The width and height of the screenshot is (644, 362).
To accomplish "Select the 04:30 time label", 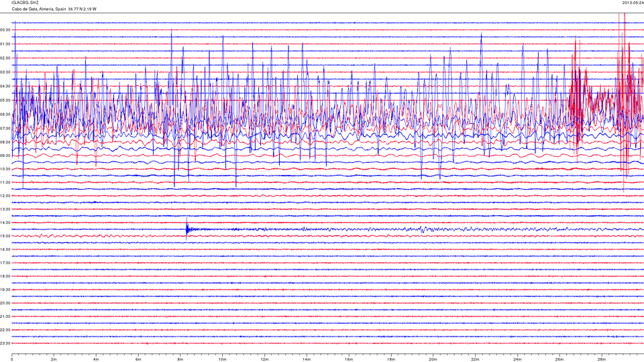I will 5,86.
